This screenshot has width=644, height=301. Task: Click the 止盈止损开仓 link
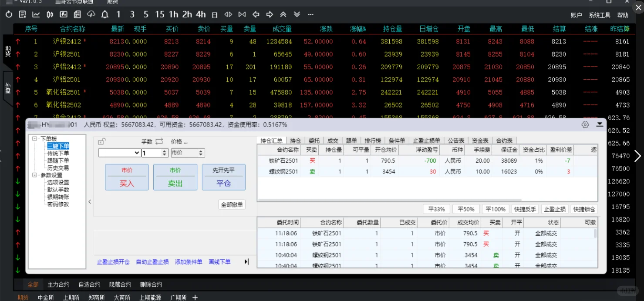(113, 262)
